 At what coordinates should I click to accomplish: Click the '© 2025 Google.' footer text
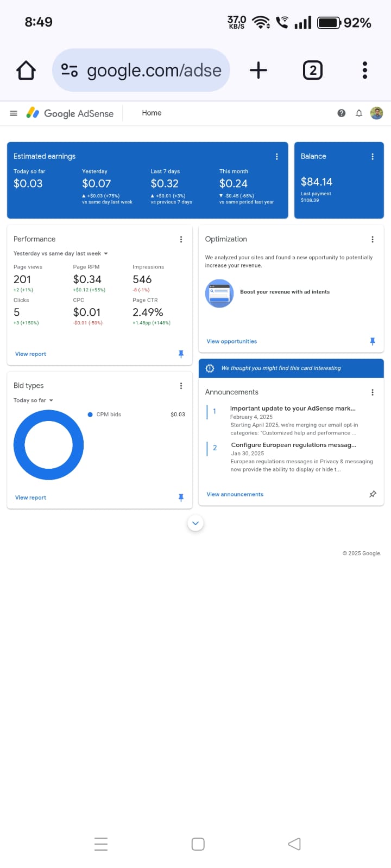click(x=362, y=553)
